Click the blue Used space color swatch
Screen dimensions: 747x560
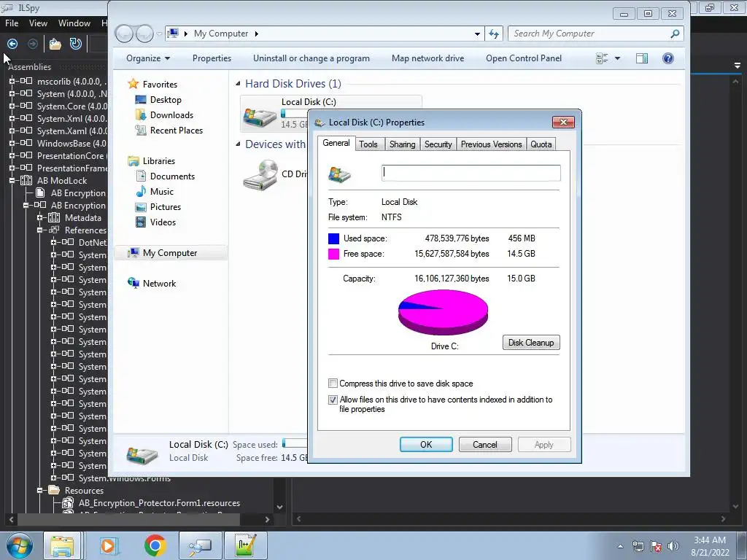pos(333,238)
